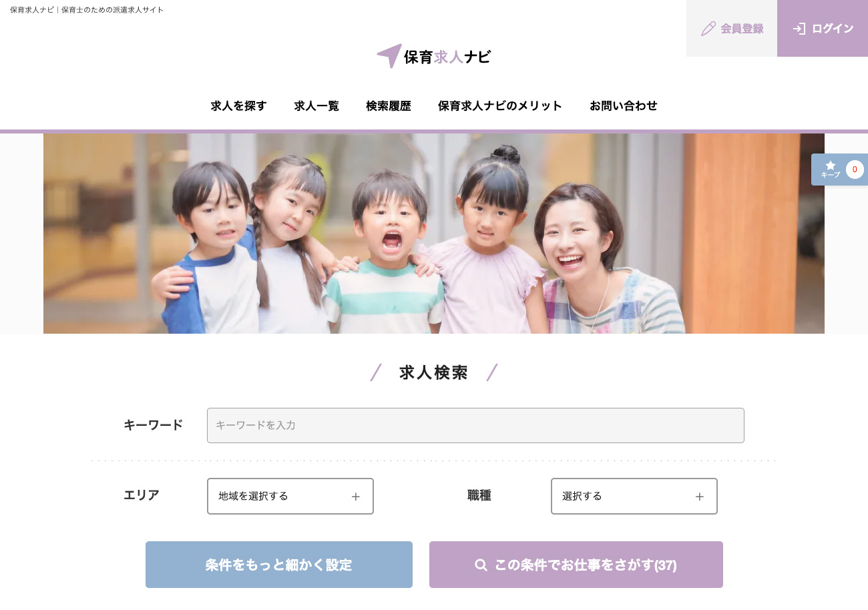Focus the キーワードを入力 field
868x610 pixels.
[475, 425]
